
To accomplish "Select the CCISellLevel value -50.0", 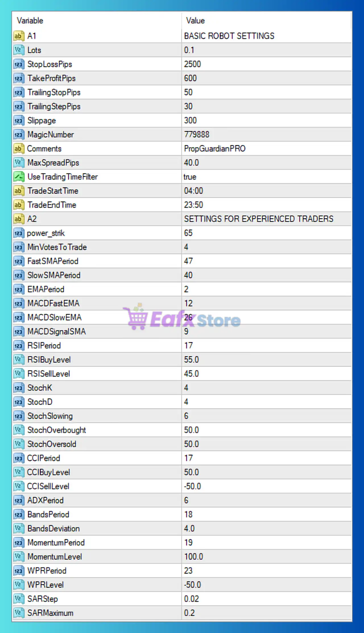I will point(192,486).
